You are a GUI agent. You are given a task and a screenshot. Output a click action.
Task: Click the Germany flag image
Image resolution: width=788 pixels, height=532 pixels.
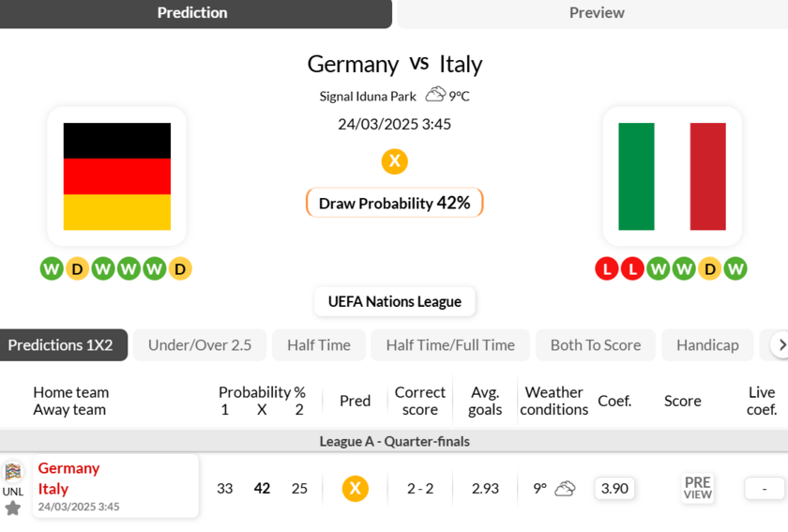[117, 176]
